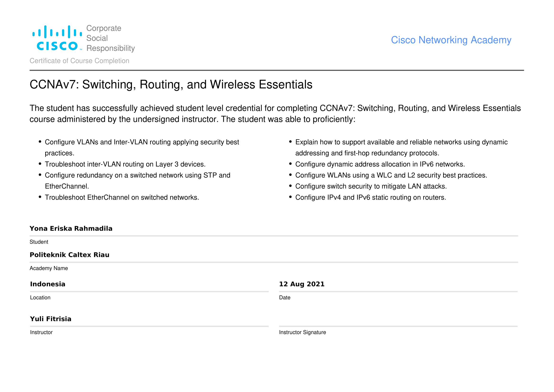This screenshot has height=392, width=554.
Task: Click the Configure switch security bullet
Action: 371,186
